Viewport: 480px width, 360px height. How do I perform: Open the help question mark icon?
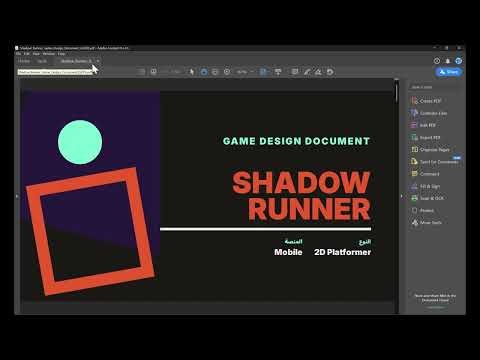click(437, 61)
